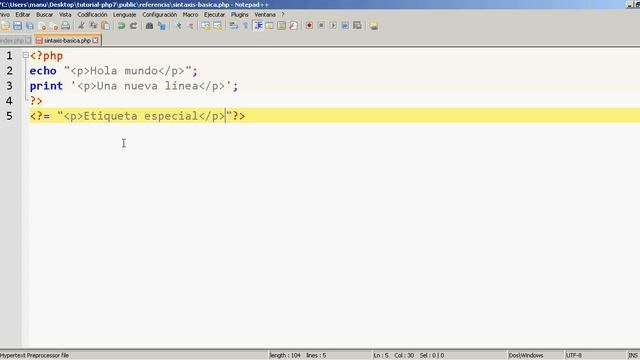Click line number 2 in the margin

[x=9, y=71]
